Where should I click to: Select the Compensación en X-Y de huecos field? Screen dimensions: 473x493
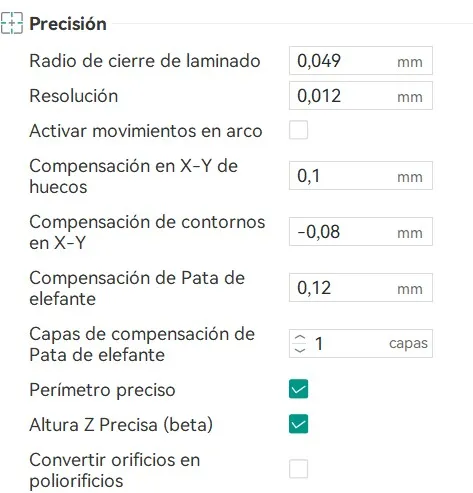pyautogui.click(x=361, y=176)
